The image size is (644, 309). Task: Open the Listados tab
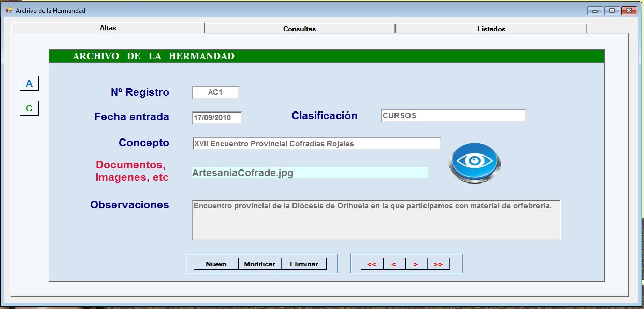click(x=491, y=29)
